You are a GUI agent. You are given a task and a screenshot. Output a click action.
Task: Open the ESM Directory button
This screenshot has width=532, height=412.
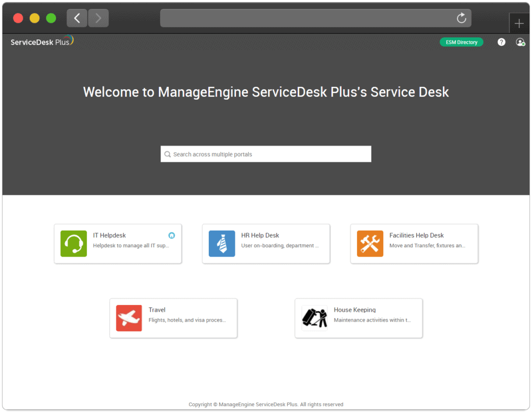(x=461, y=42)
